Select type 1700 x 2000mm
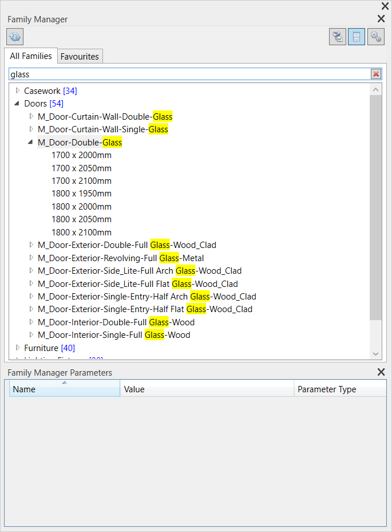This screenshot has width=392, height=532. pyautogui.click(x=81, y=155)
